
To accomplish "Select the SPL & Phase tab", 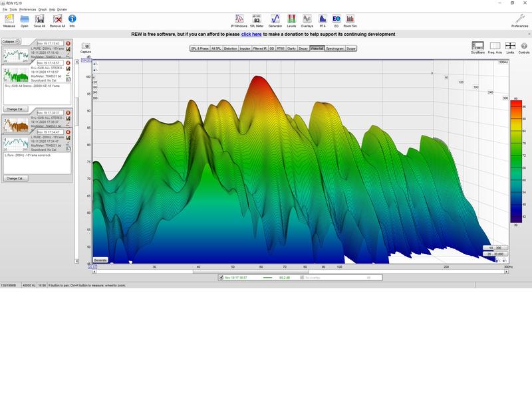I will (x=199, y=49).
